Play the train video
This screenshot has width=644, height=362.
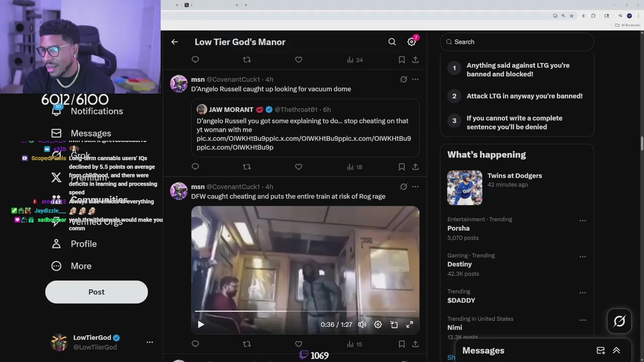coord(201,324)
